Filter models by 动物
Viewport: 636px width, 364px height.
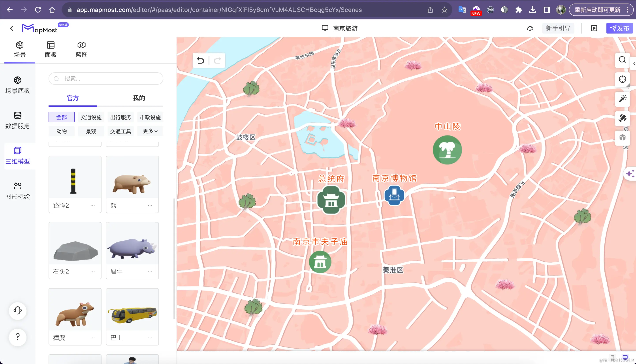click(x=62, y=131)
